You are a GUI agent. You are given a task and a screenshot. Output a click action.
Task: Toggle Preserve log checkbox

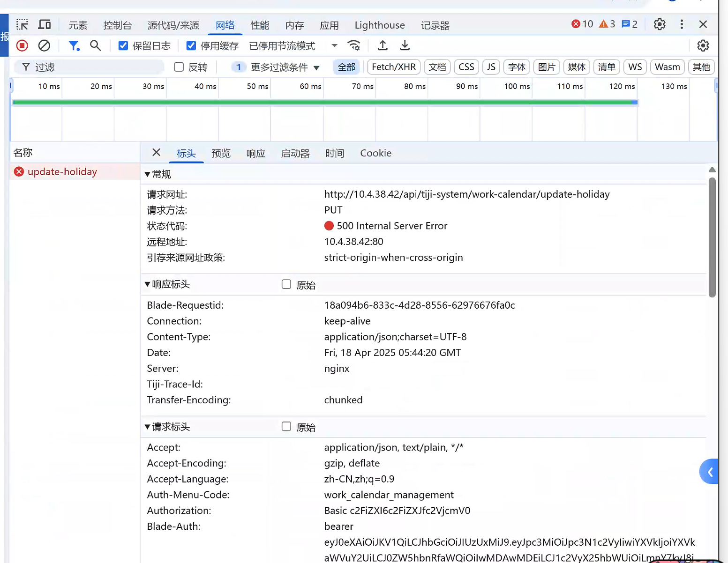123,45
